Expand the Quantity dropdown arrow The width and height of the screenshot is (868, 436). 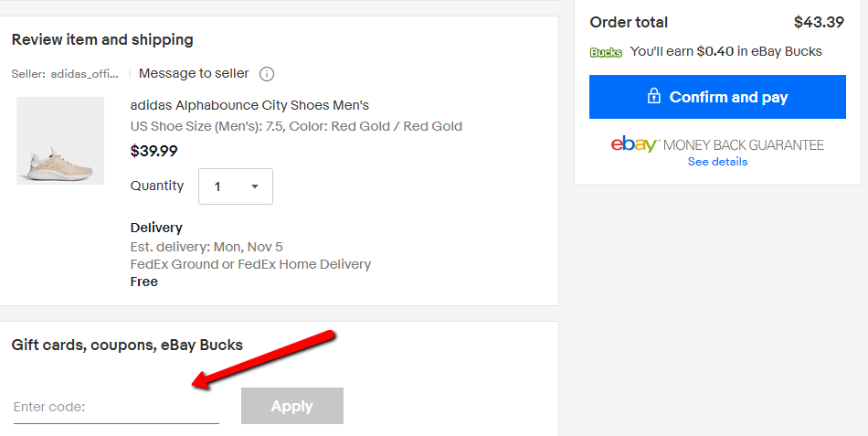[x=255, y=186]
